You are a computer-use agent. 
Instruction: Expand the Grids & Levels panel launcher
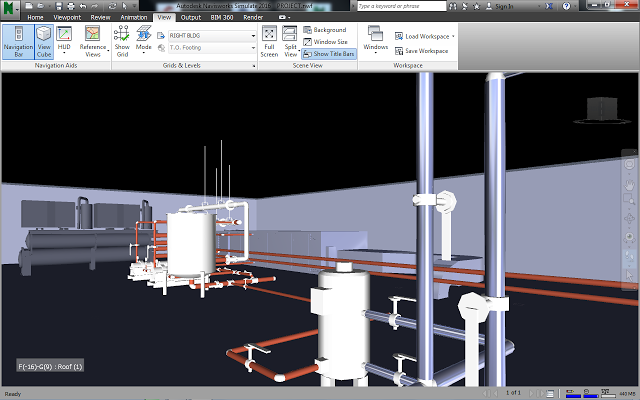[x=254, y=66]
